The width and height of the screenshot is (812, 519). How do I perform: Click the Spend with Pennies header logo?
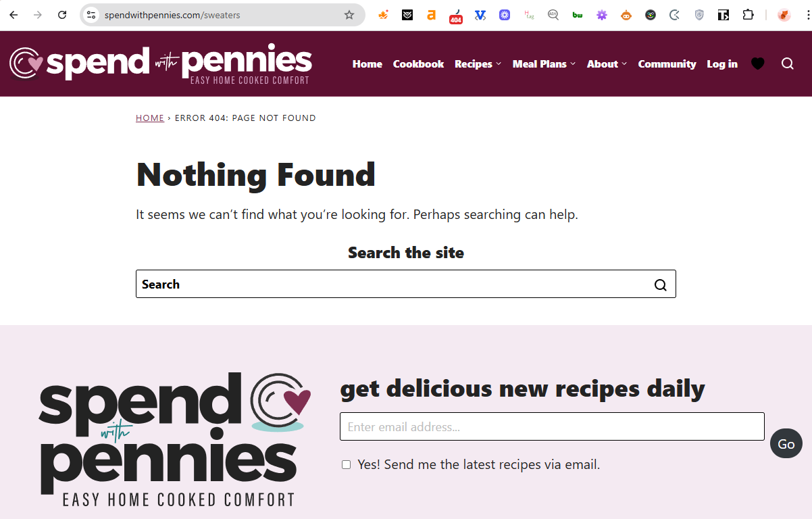(x=161, y=64)
